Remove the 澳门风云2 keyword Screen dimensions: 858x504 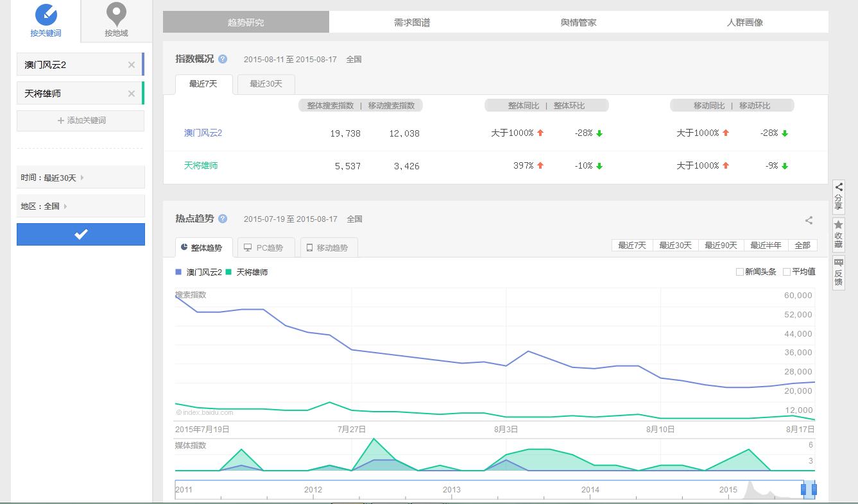tap(132, 65)
